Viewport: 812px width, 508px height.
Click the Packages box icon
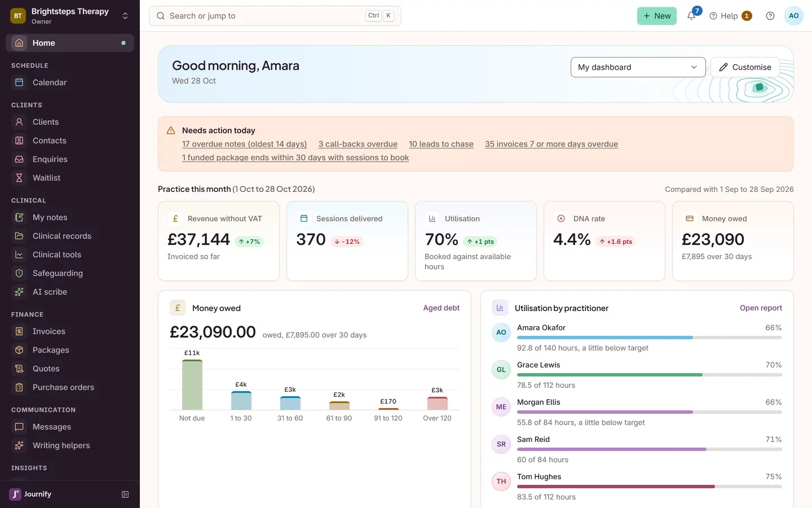pos(19,350)
